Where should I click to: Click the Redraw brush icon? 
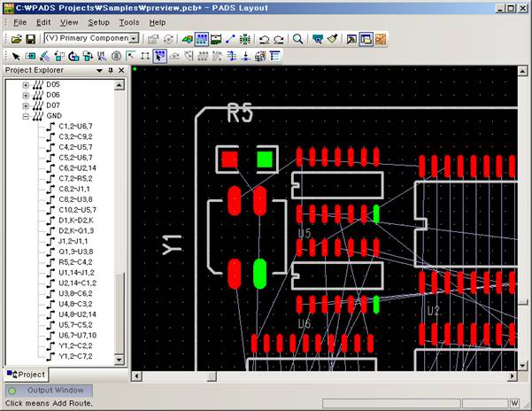click(x=332, y=39)
